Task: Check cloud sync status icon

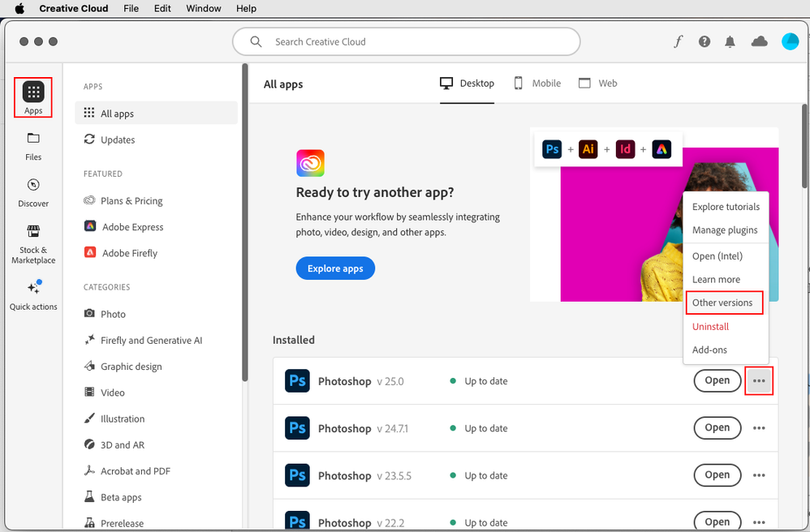Action: click(759, 41)
